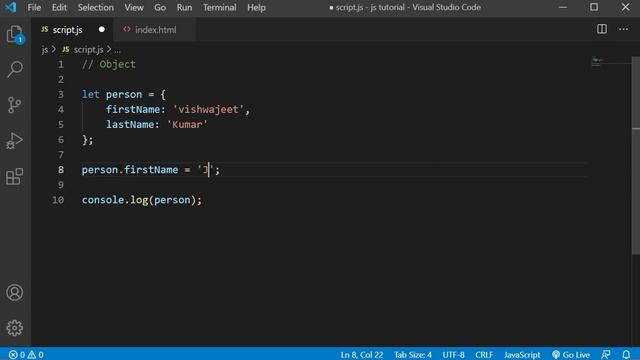
Task: Open the notifications bell in status bar
Action: 626,354
